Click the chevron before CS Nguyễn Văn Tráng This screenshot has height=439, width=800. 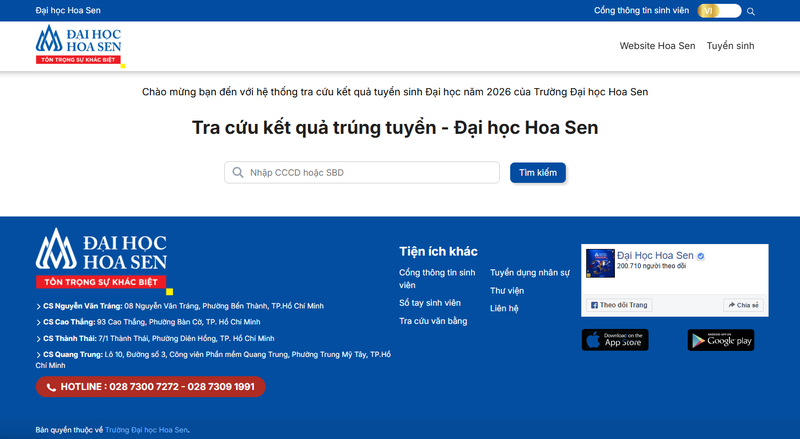tap(38, 306)
